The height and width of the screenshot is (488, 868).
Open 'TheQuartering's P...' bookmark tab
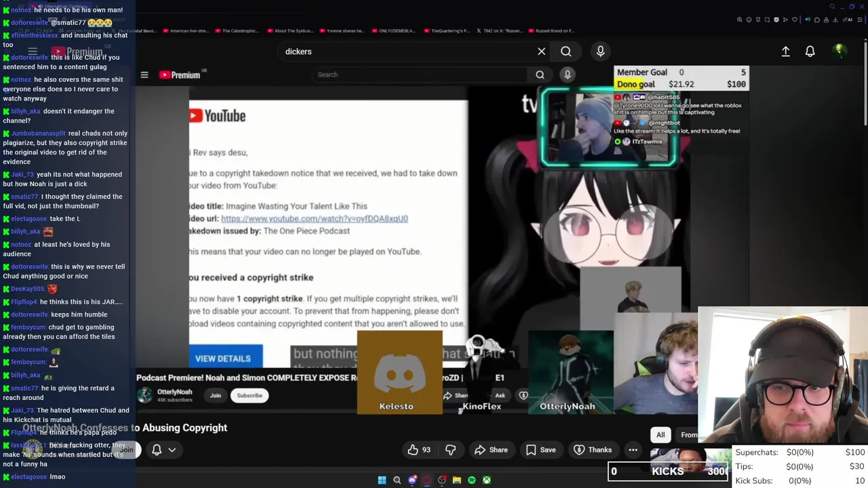click(447, 30)
